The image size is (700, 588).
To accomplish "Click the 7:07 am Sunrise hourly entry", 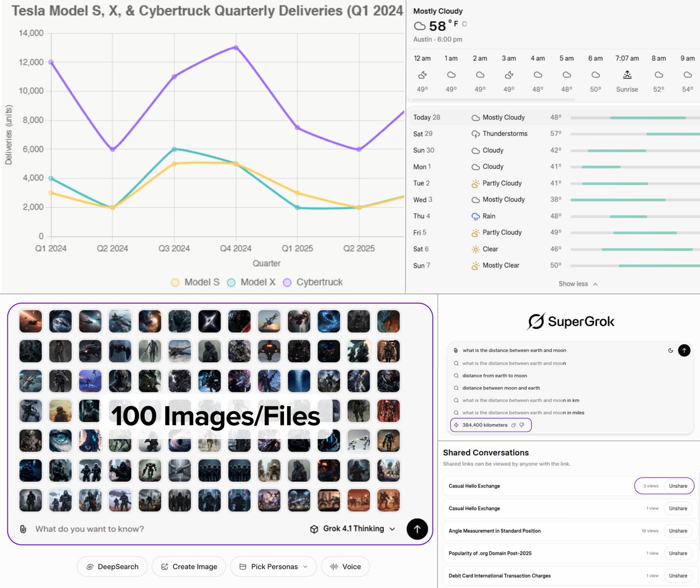I will pos(626,74).
